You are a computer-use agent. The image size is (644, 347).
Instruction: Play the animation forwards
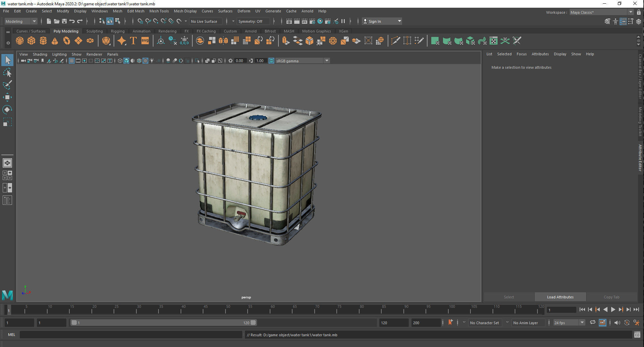[613, 309]
